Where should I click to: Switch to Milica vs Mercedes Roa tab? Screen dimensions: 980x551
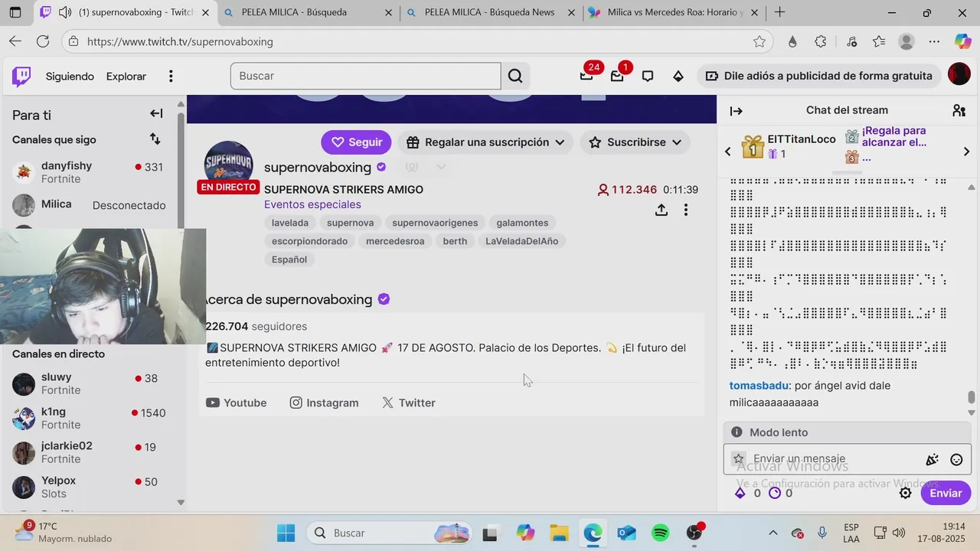coord(675,12)
